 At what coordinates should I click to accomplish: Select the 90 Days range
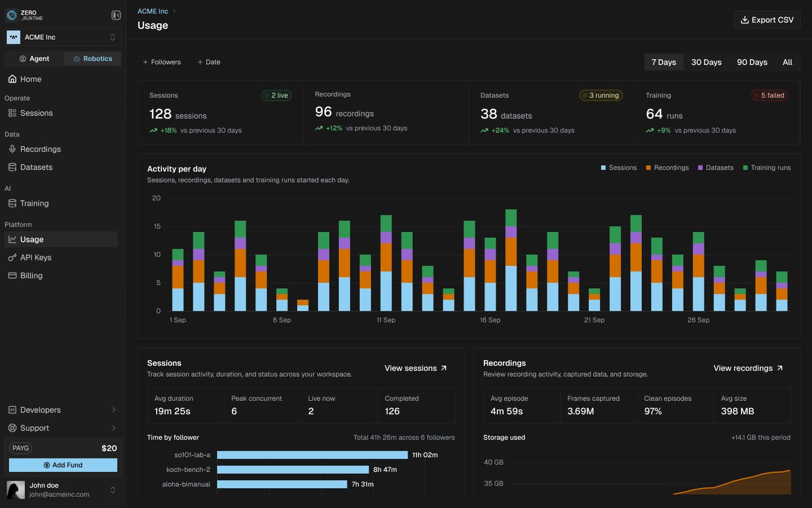coord(752,62)
